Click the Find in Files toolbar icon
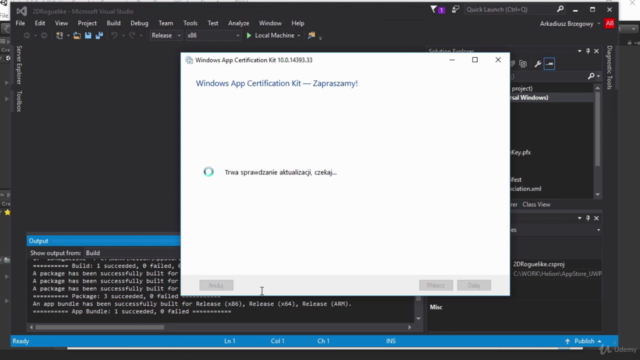Screen dimensions: 640x360 tap(311, 36)
